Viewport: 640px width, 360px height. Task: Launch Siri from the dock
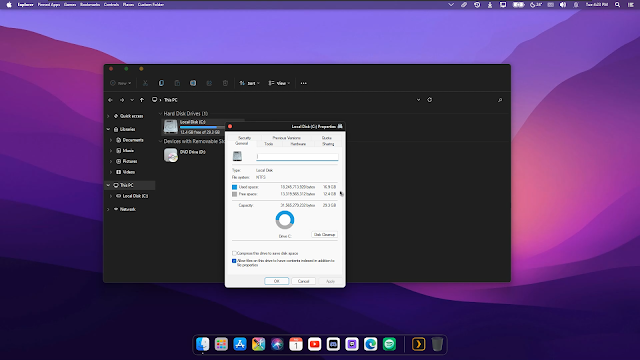277,344
